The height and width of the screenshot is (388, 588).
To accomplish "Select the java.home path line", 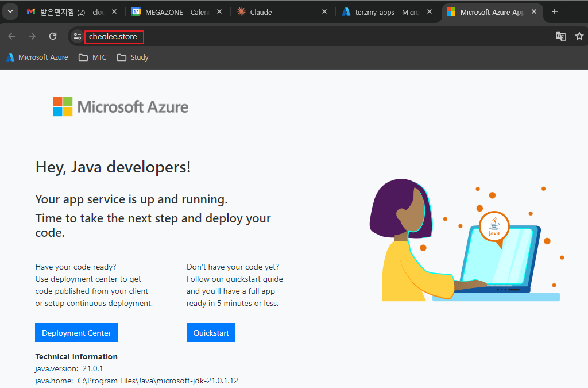I will pos(137,381).
